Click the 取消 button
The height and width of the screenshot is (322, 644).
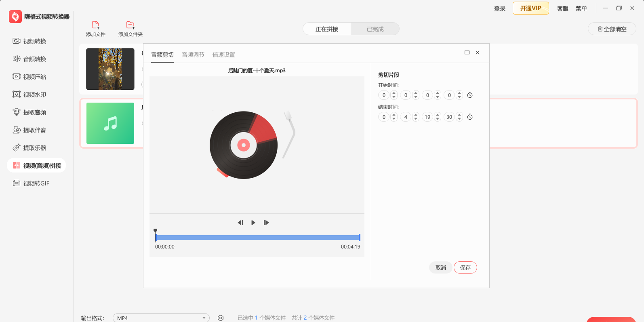(441, 267)
